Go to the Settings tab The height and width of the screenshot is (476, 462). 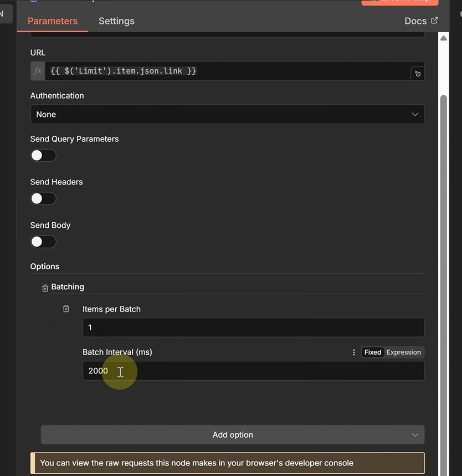(116, 21)
